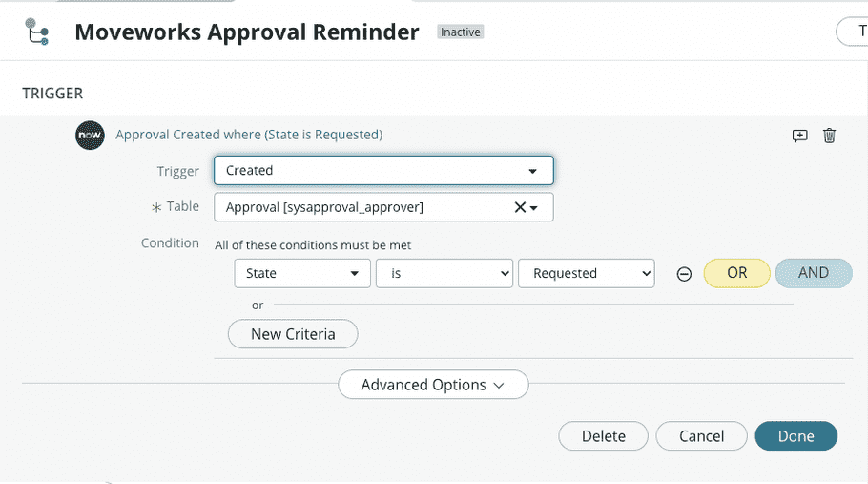The width and height of the screenshot is (868, 484).
Task: Open the Table dropdown arrow
Action: 533,208
